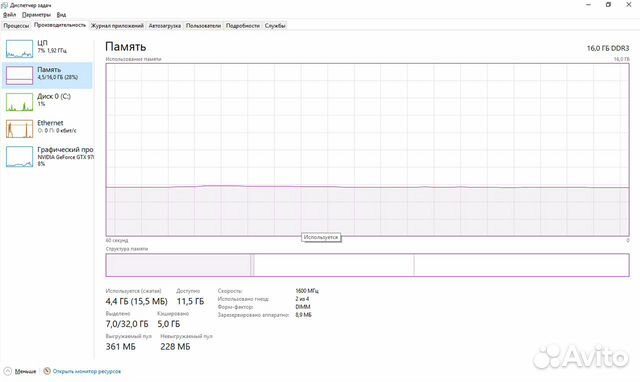Go to the Автозагрузка tab

165,26
